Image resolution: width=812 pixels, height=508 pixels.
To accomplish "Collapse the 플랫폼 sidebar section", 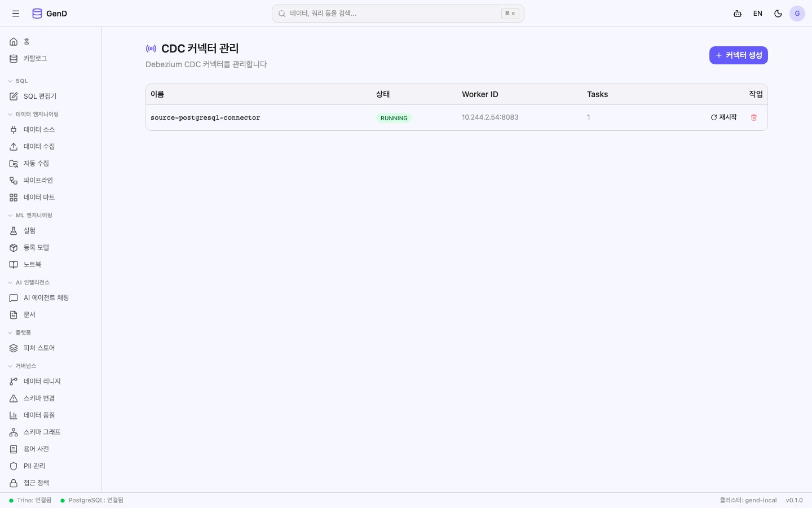I will click(20, 333).
